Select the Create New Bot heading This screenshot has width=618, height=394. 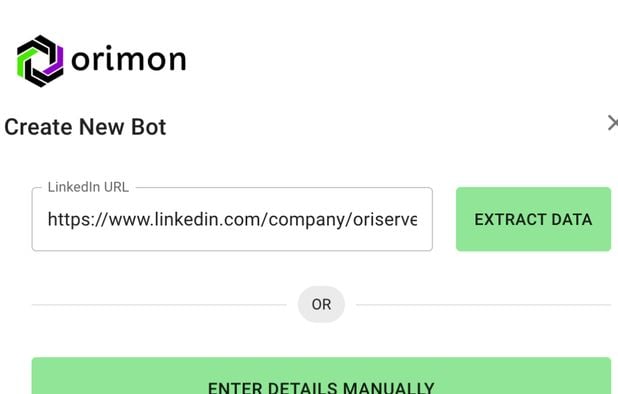point(85,127)
